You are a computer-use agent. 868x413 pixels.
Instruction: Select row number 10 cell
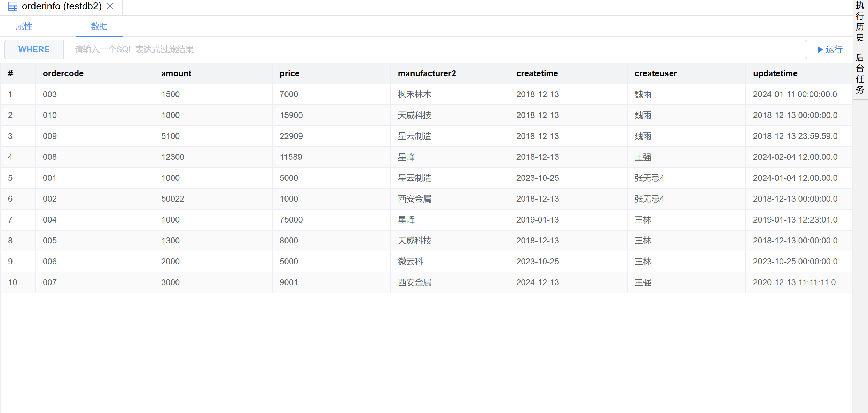(x=13, y=282)
